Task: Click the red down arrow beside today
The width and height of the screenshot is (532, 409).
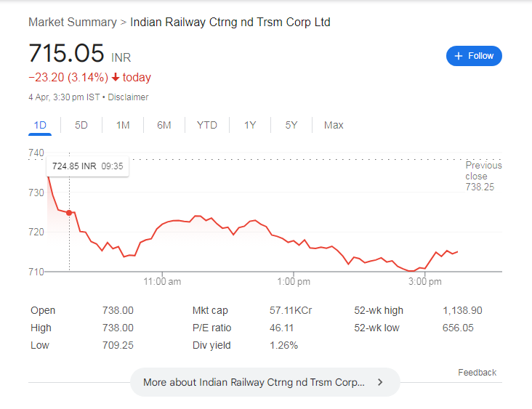Action: 116,77
